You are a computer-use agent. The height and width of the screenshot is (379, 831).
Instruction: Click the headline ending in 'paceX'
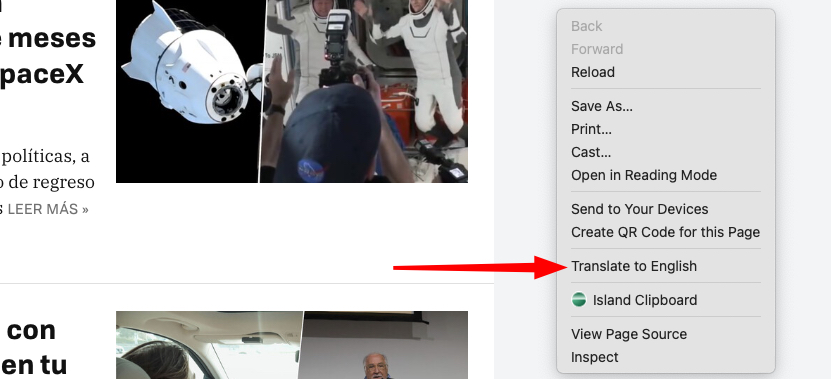[48, 56]
